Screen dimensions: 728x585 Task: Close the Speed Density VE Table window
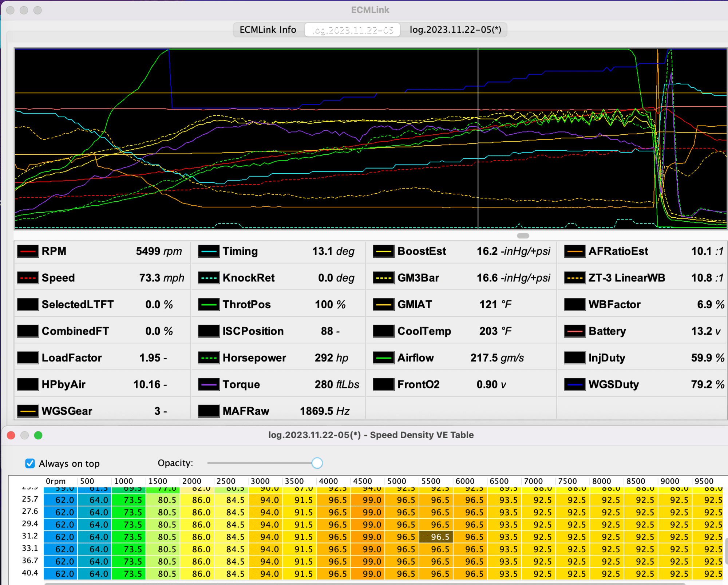pyautogui.click(x=11, y=435)
